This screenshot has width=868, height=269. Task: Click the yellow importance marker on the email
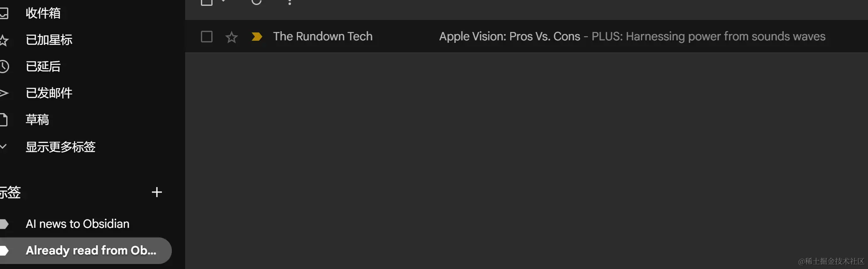pyautogui.click(x=257, y=37)
